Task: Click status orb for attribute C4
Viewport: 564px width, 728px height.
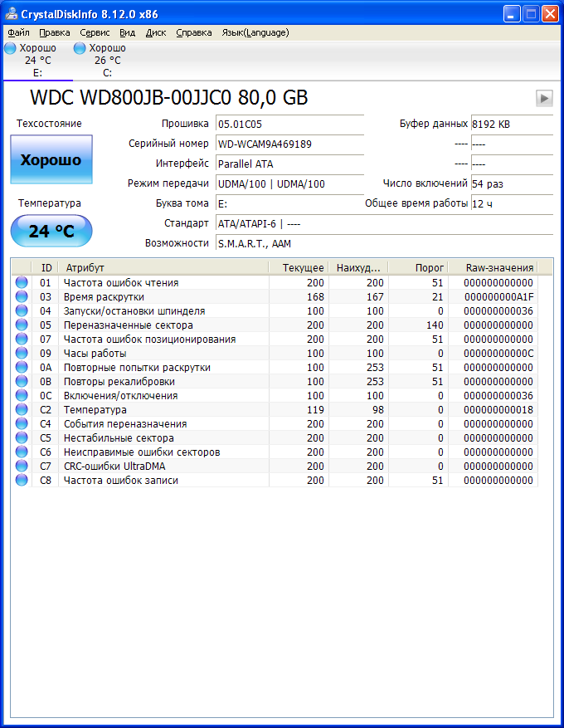Action: pos(22,423)
